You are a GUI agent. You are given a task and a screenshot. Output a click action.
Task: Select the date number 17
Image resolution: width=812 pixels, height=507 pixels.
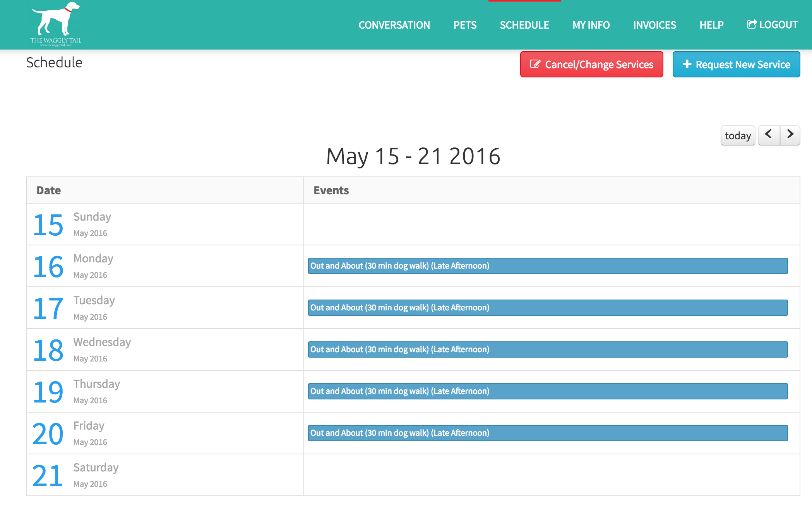click(48, 308)
